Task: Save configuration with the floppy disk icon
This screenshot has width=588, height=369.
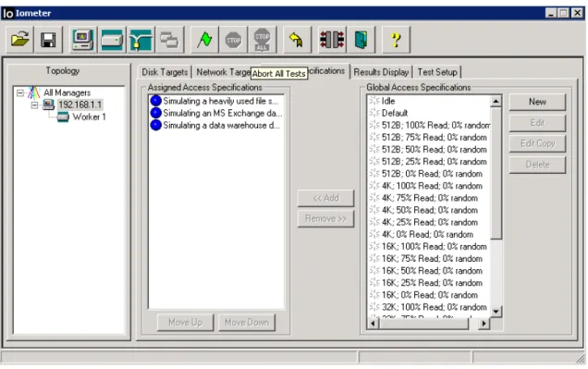Action: point(48,40)
